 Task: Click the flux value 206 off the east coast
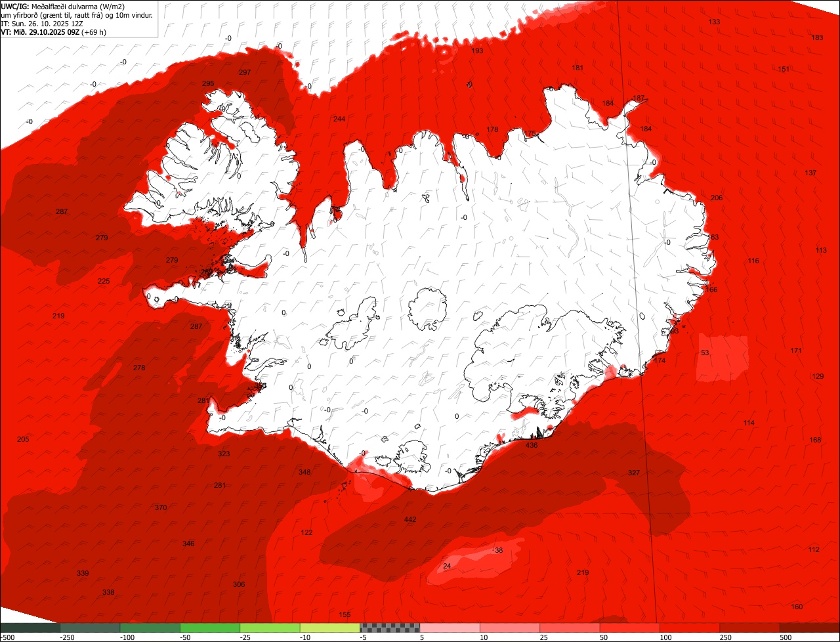tap(716, 198)
